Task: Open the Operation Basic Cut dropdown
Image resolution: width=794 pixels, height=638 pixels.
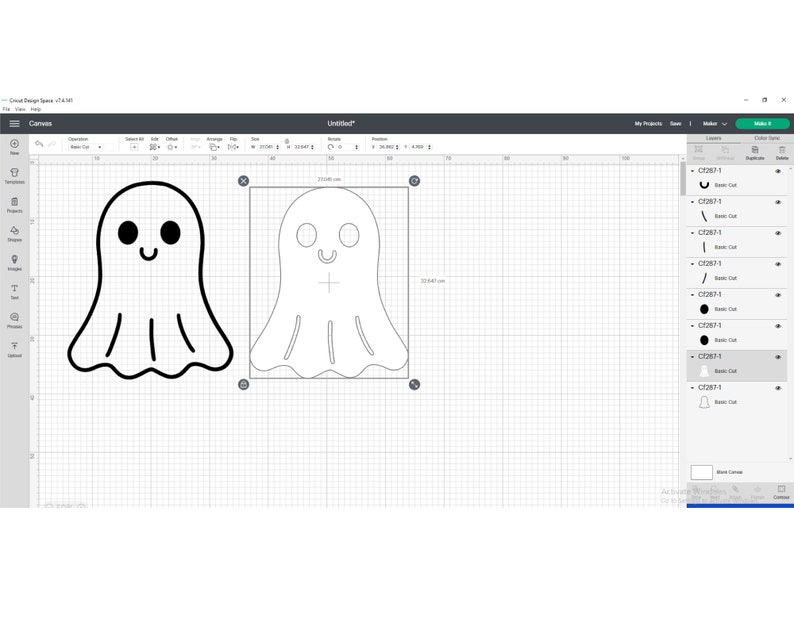Action: 85,147
